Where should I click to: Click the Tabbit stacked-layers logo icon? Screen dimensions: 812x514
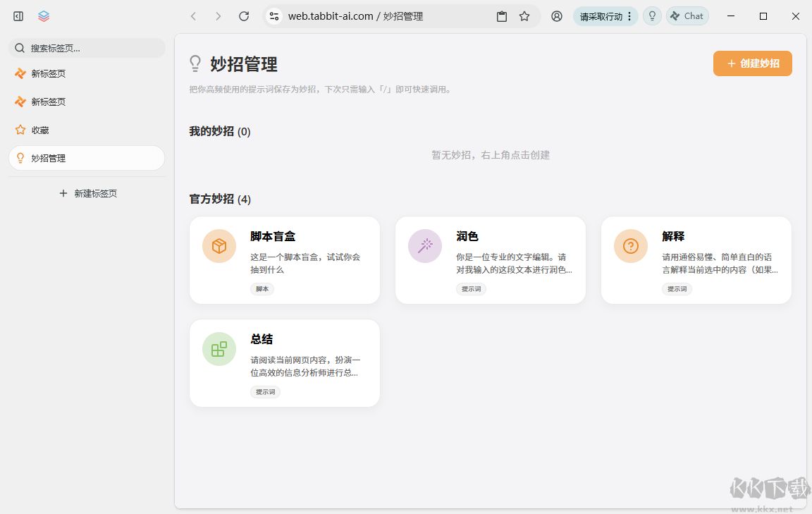pos(42,16)
